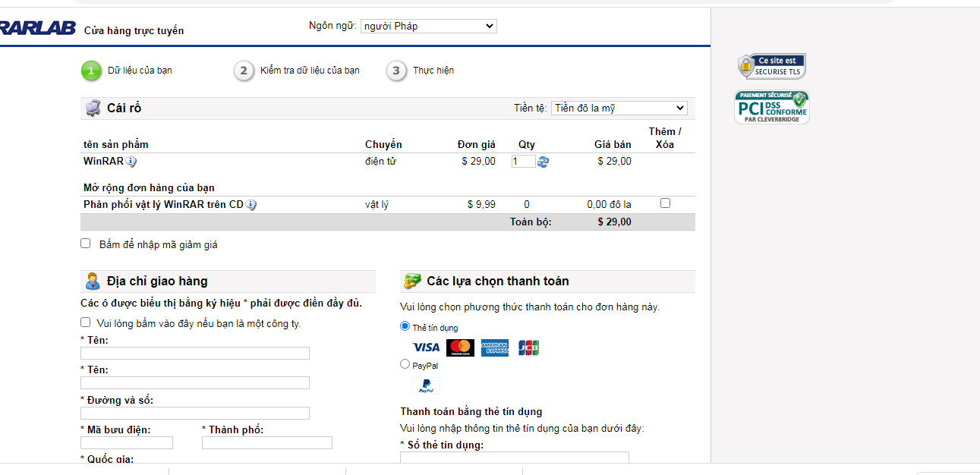
Task: Click the Địa chỉ giao hàng heading
Action: (157, 281)
